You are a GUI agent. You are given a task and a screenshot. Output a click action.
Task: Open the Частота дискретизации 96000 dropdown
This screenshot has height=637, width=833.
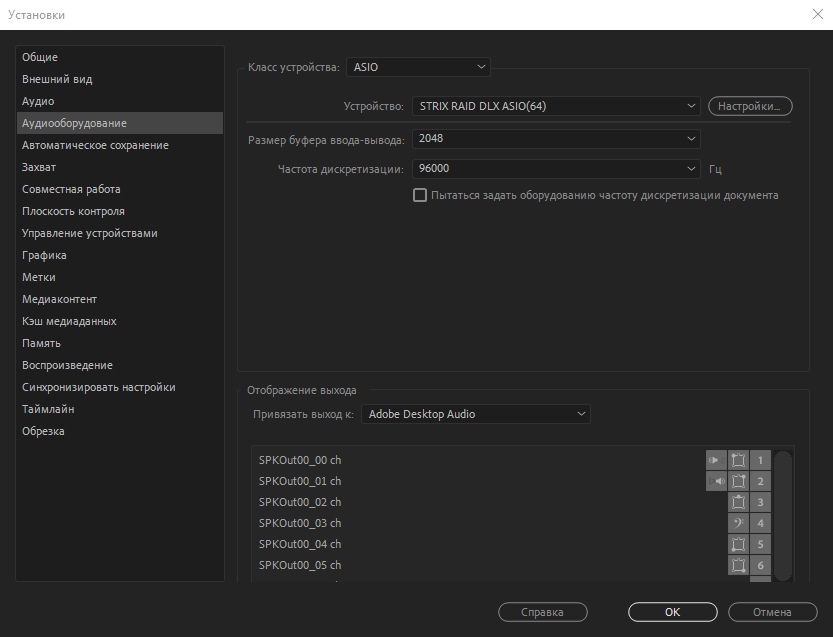click(x=555, y=169)
